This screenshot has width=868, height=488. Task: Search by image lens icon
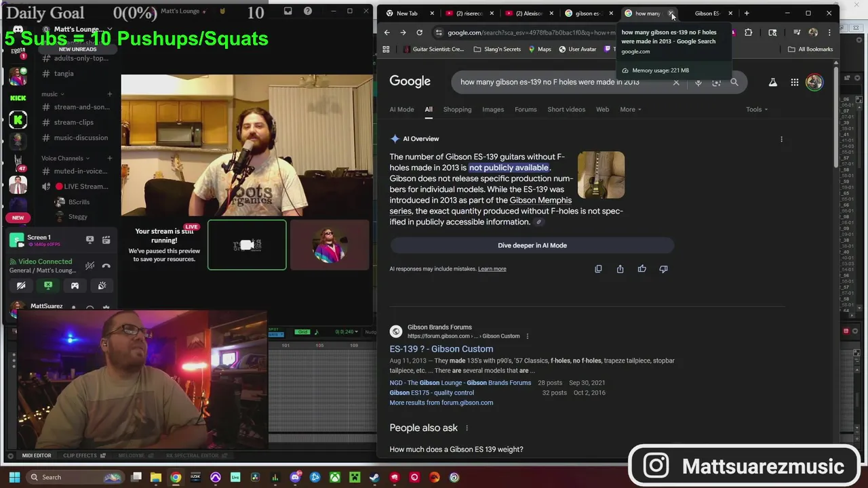coord(716,82)
